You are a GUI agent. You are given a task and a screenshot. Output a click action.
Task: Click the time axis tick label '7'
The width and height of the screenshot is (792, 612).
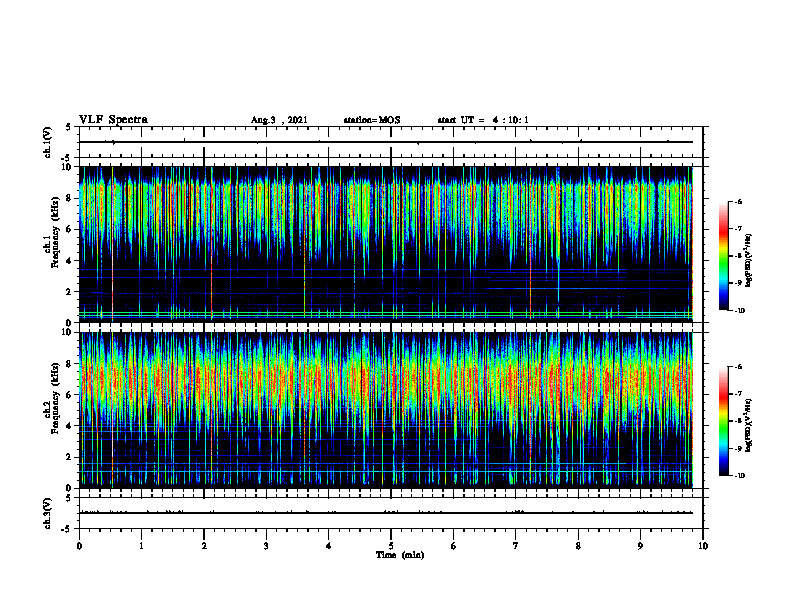(x=516, y=546)
